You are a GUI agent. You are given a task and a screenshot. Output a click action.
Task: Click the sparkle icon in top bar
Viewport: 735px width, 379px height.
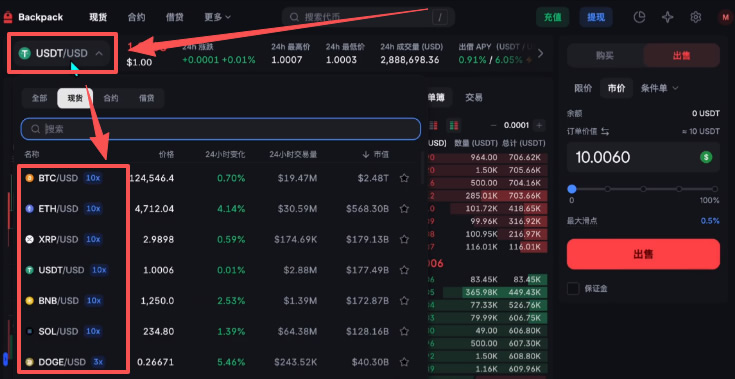[x=667, y=17]
